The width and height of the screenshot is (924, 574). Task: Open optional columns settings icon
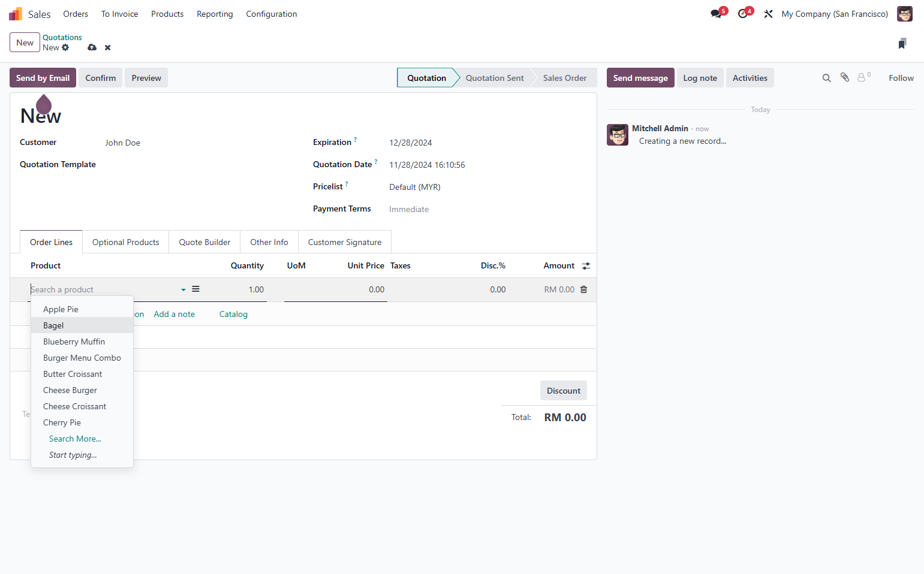click(586, 266)
